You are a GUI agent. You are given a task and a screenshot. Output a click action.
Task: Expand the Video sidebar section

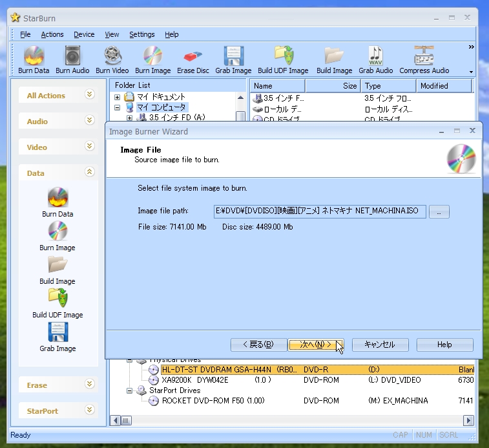point(90,146)
